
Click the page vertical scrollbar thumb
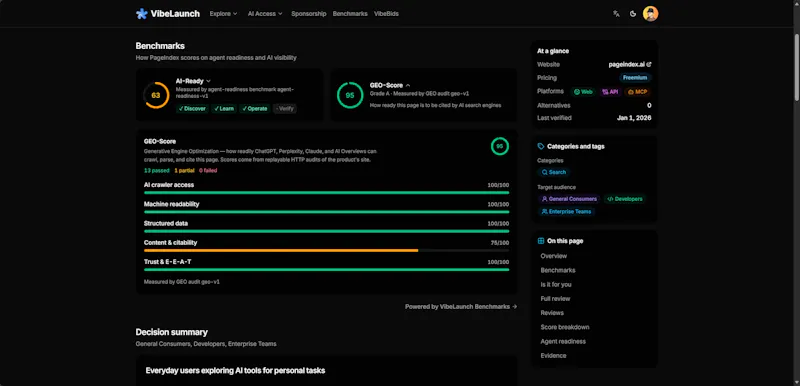pyautogui.click(x=796, y=67)
